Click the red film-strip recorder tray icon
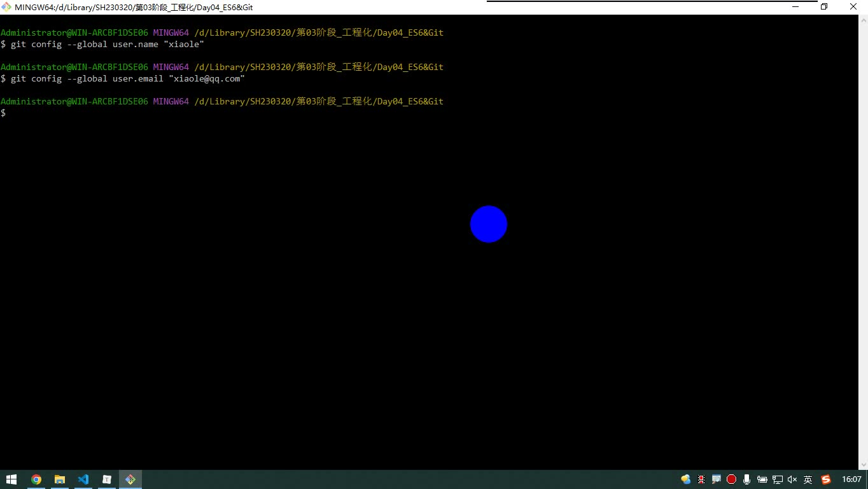The height and width of the screenshot is (489, 868). [701, 479]
